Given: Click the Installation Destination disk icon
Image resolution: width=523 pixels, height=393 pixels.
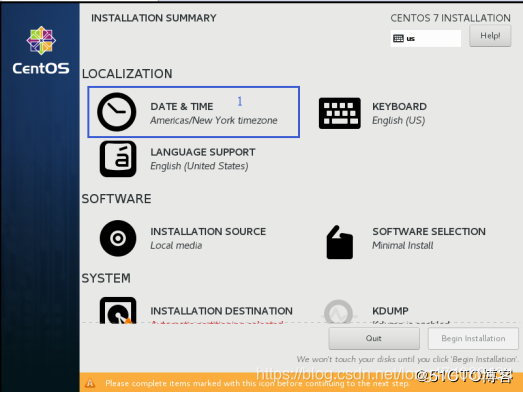Looking at the screenshot, I should coord(118,310).
